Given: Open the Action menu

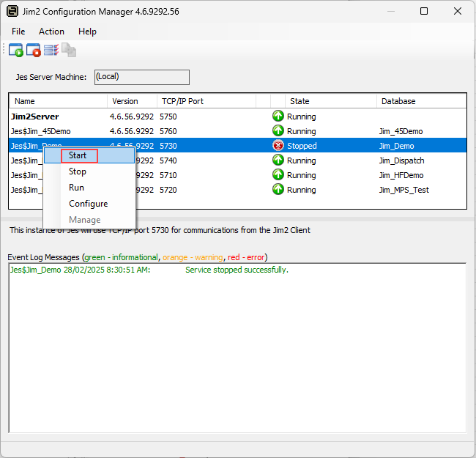Looking at the screenshot, I should 51,32.
